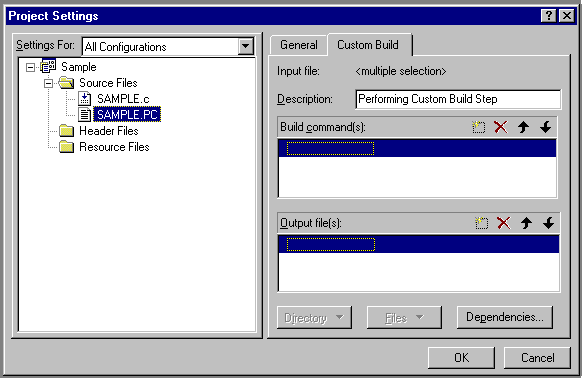Open the Settings For configurations dropdown

coord(245,46)
